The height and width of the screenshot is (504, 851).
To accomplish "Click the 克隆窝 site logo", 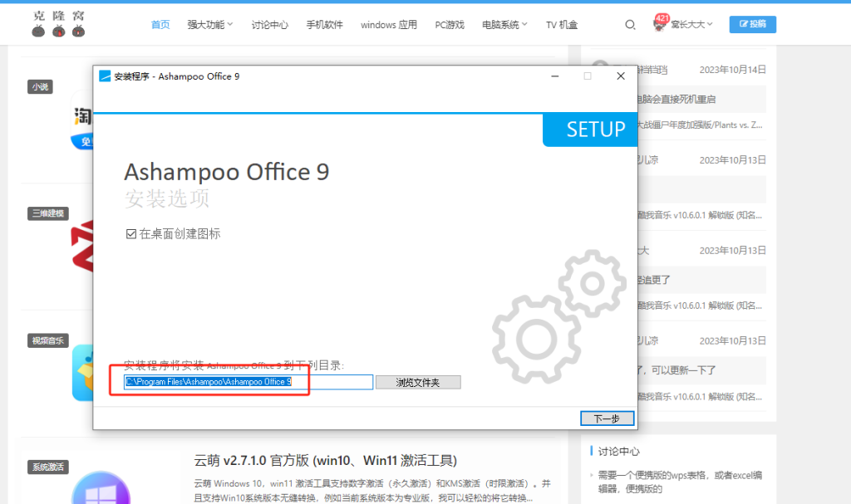I will pyautogui.click(x=59, y=24).
